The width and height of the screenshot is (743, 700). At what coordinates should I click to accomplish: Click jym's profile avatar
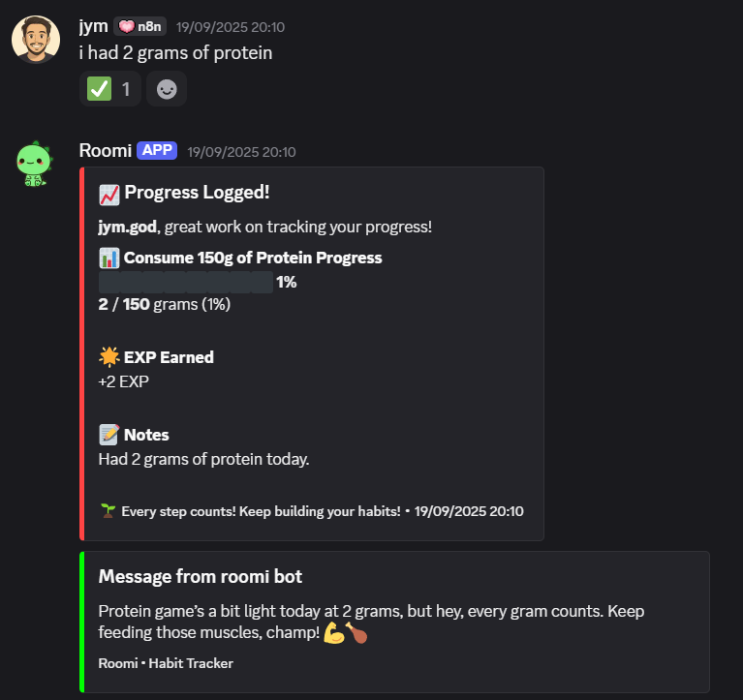pos(35,40)
